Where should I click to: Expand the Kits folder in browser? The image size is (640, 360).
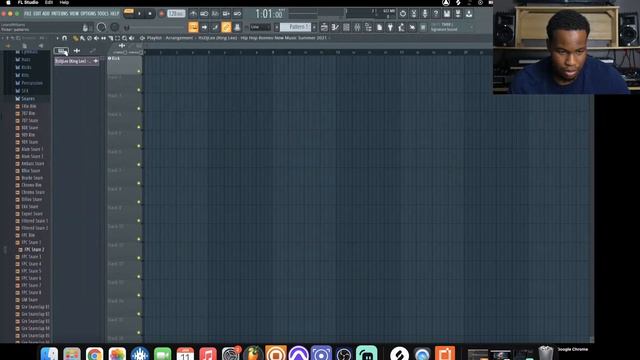(25, 75)
